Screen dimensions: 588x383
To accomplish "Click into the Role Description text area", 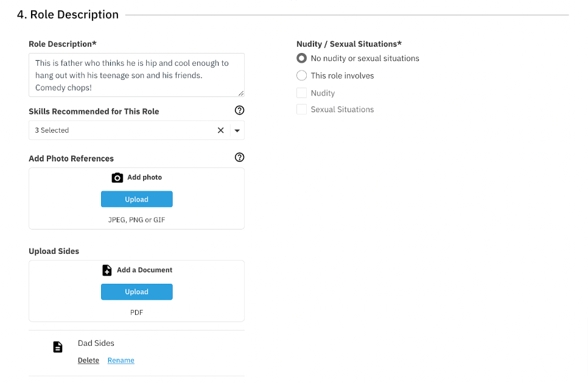I will pos(136,75).
